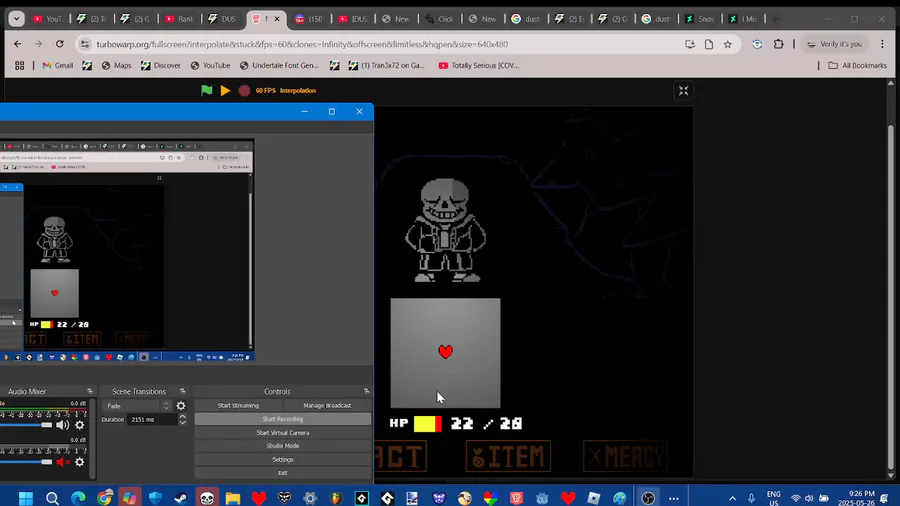Image resolution: width=900 pixels, height=506 pixels.
Task: Click Start Virtual Camera in OBS
Action: point(283,433)
